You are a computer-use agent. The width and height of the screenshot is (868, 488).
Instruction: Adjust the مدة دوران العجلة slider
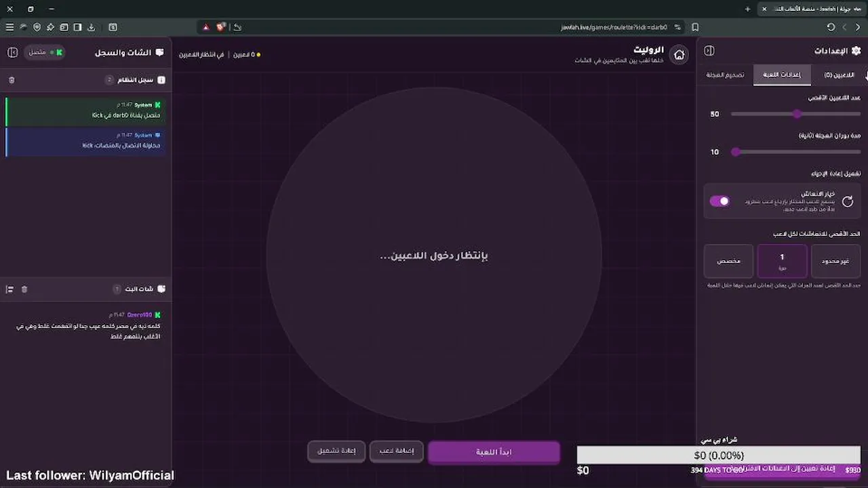pyautogui.click(x=795, y=152)
